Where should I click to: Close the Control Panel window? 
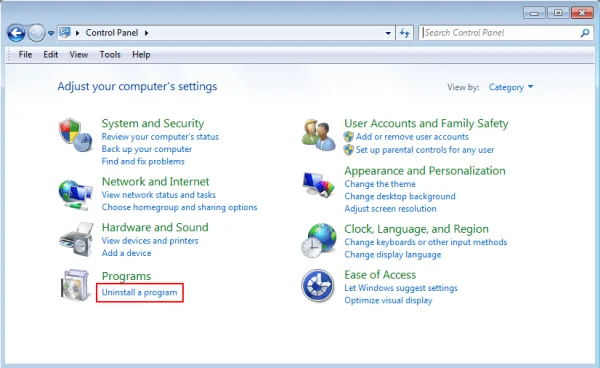(x=582, y=13)
